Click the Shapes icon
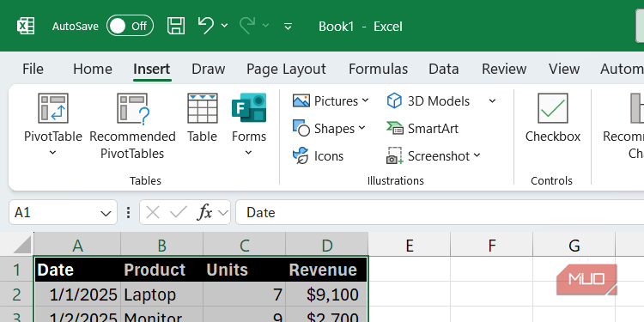This screenshot has height=322, width=644. click(x=301, y=128)
